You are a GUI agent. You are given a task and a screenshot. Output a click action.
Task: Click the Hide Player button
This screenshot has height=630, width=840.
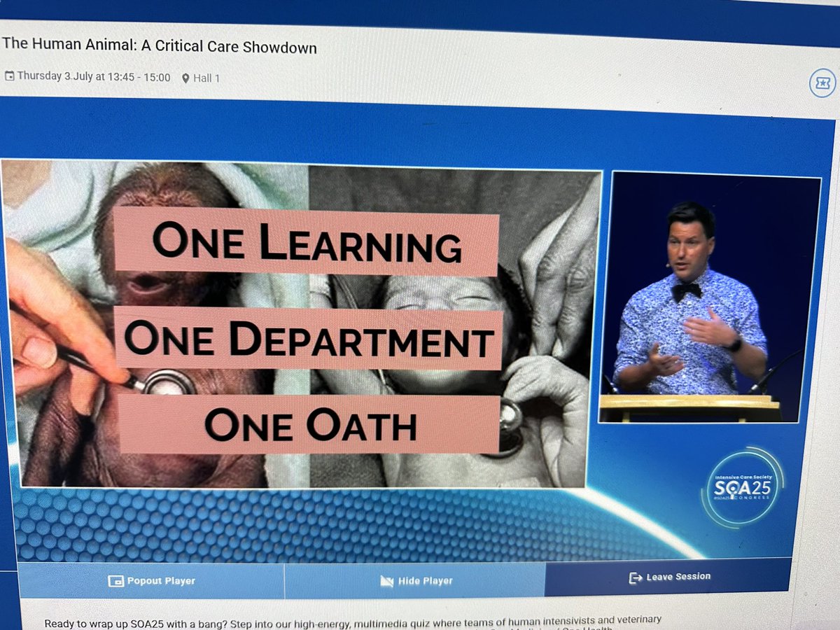coord(414,580)
